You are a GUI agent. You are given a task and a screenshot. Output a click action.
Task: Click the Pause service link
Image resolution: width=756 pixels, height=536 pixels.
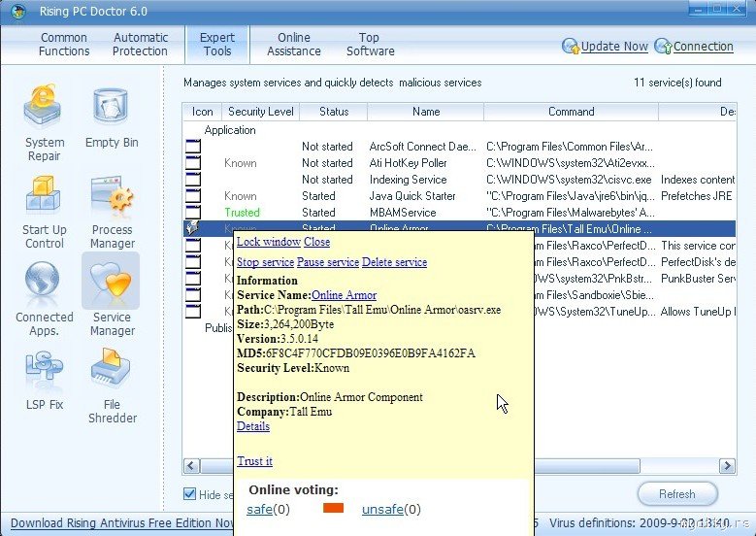pyautogui.click(x=328, y=262)
